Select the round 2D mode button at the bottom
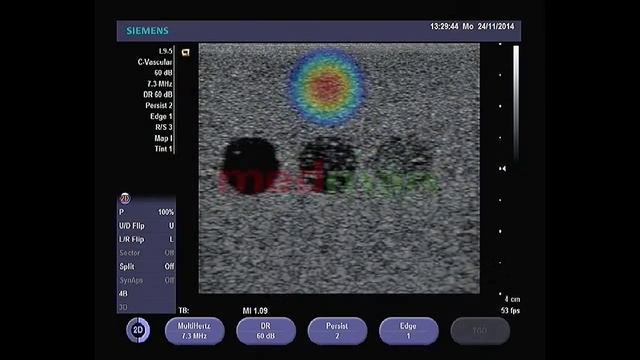Image resolution: width=640 pixels, height=360 pixels. click(138, 330)
